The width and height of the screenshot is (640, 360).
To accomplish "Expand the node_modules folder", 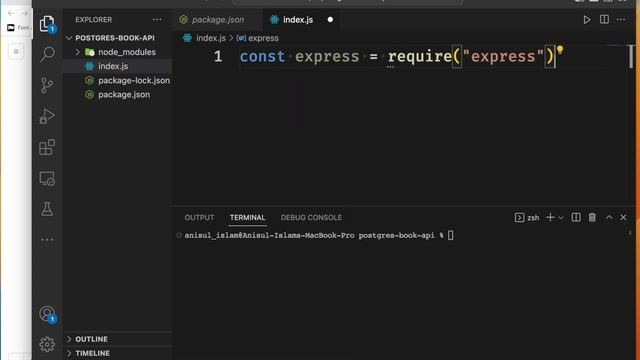I will [118, 52].
